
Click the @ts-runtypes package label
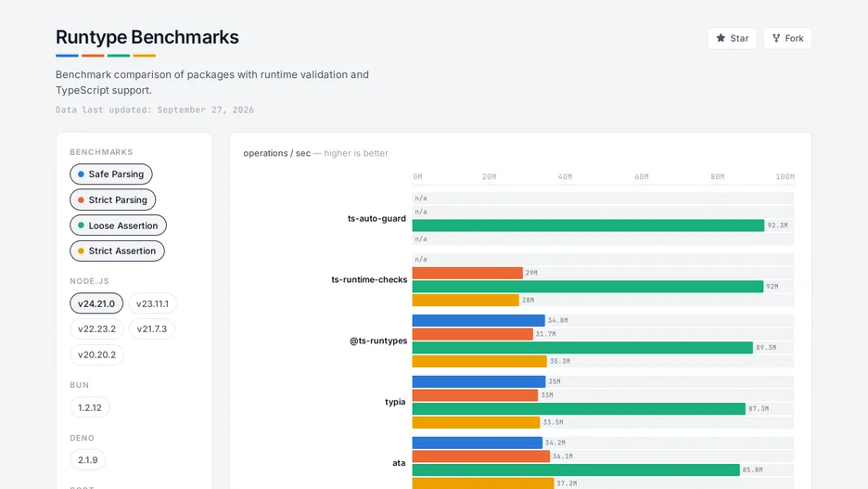click(x=378, y=341)
